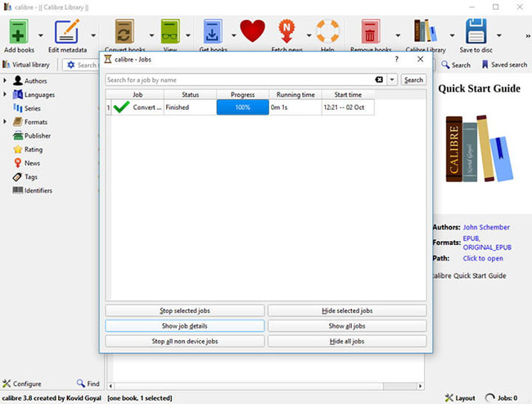This screenshot has height=404, width=532.
Task: Open the Convert books dropdown arrow
Action: pos(151,35)
